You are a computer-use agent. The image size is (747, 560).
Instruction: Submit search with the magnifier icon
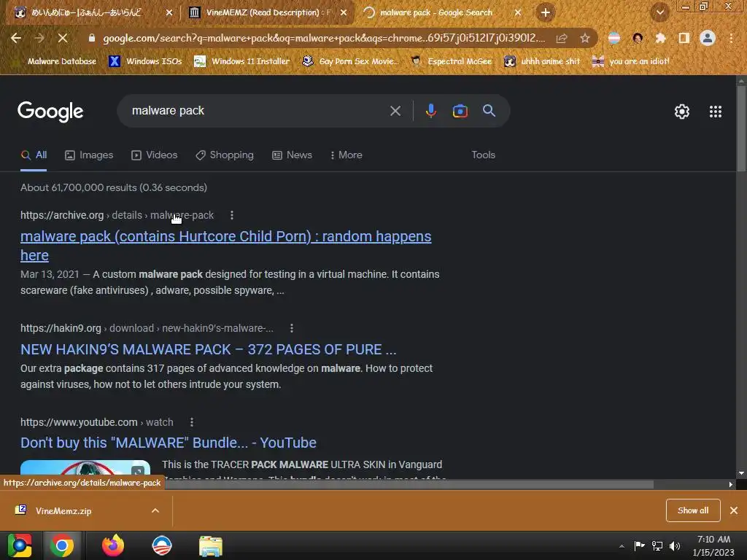click(x=489, y=111)
